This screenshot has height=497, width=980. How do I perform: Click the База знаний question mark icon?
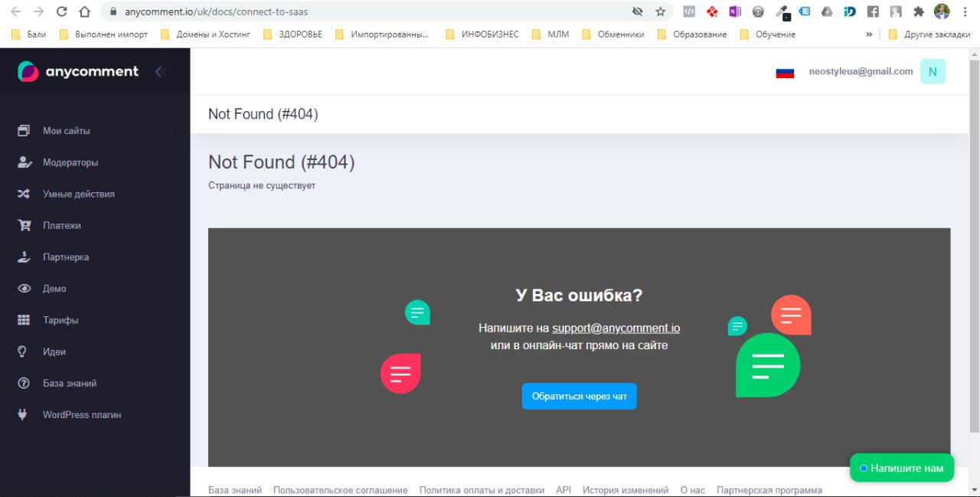pyautogui.click(x=24, y=383)
